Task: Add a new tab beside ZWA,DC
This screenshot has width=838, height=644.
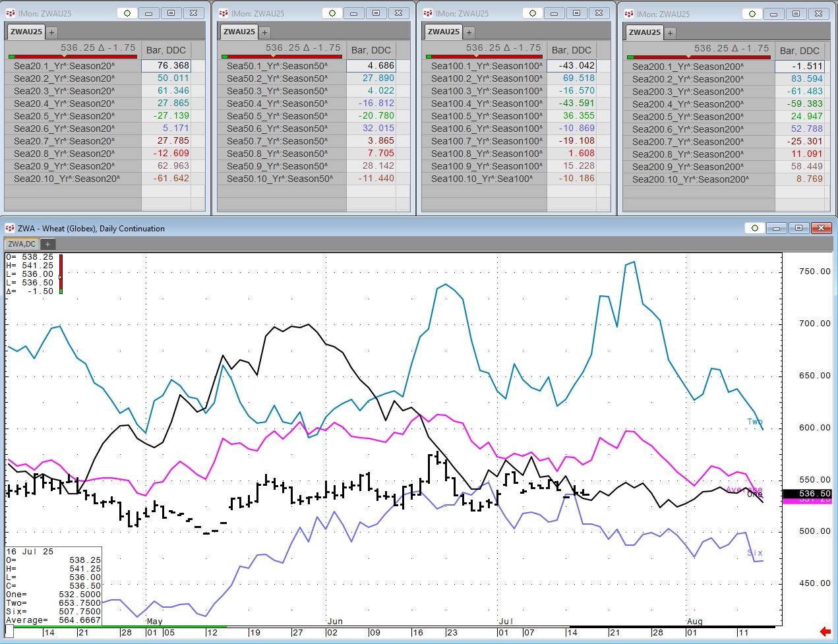Action: 47,244
